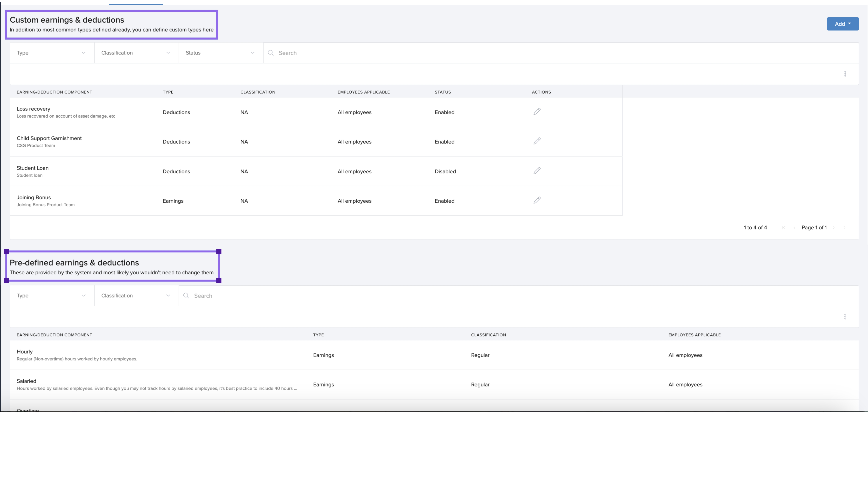The image size is (868, 488).
Task: Select the Hourly earnings row
Action: click(25, 352)
